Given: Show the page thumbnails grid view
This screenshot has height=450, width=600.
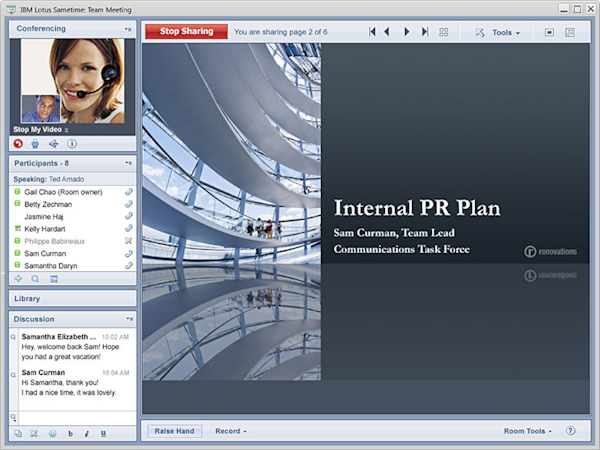Looking at the screenshot, I should [x=443, y=32].
